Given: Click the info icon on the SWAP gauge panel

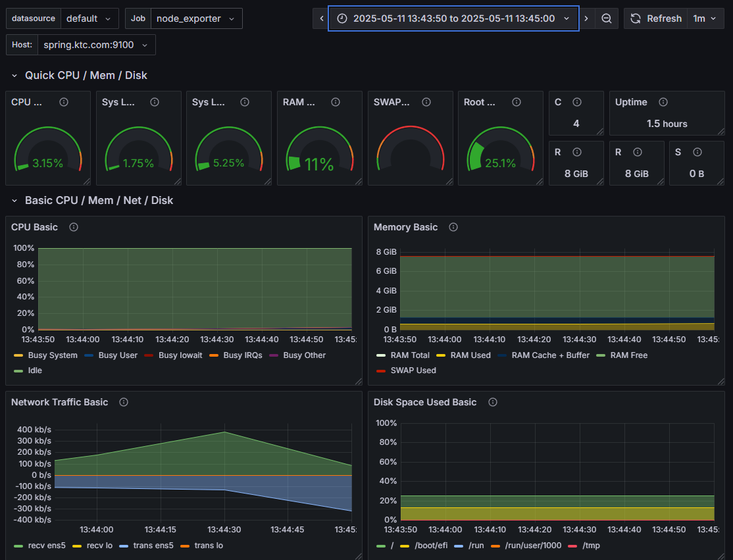Looking at the screenshot, I should pyautogui.click(x=426, y=102).
